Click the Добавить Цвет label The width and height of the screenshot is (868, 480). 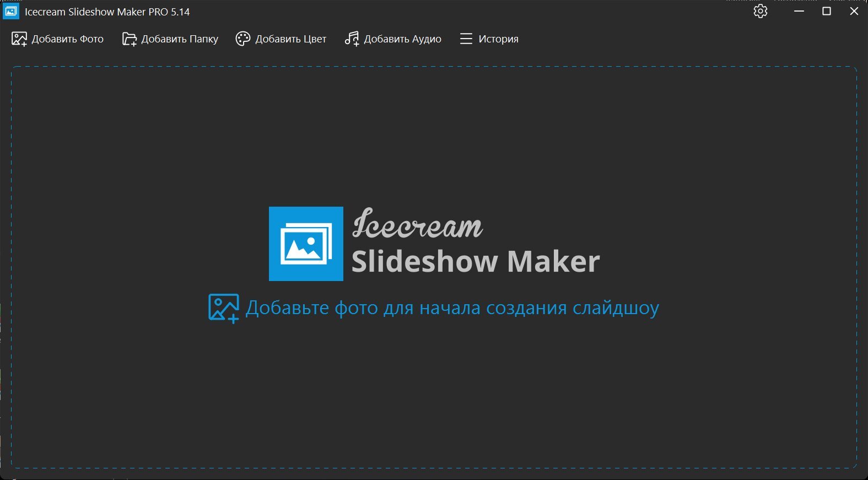291,39
